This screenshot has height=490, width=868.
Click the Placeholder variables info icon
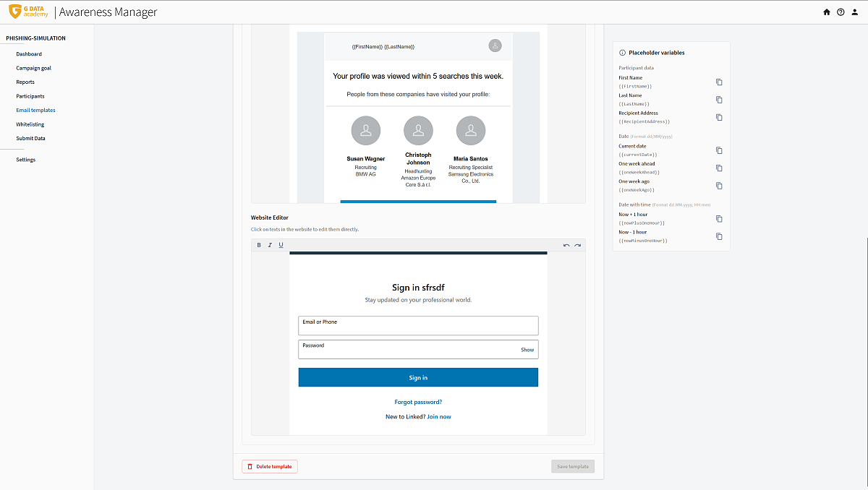coord(622,53)
